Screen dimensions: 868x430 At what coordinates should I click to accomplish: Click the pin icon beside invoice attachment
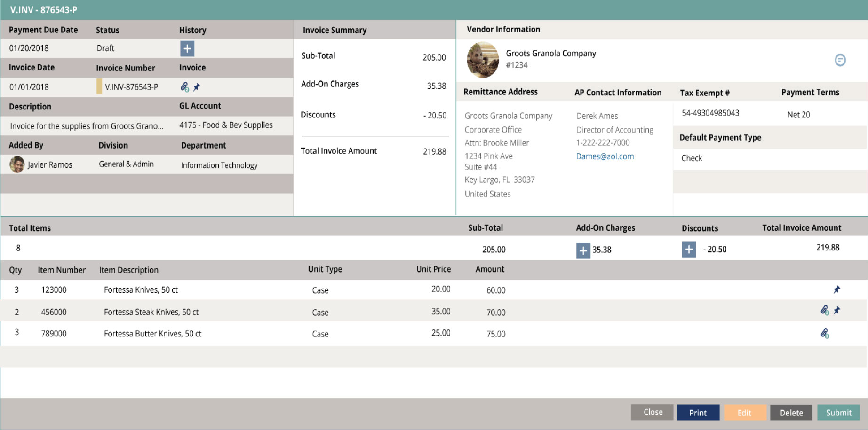click(x=197, y=87)
